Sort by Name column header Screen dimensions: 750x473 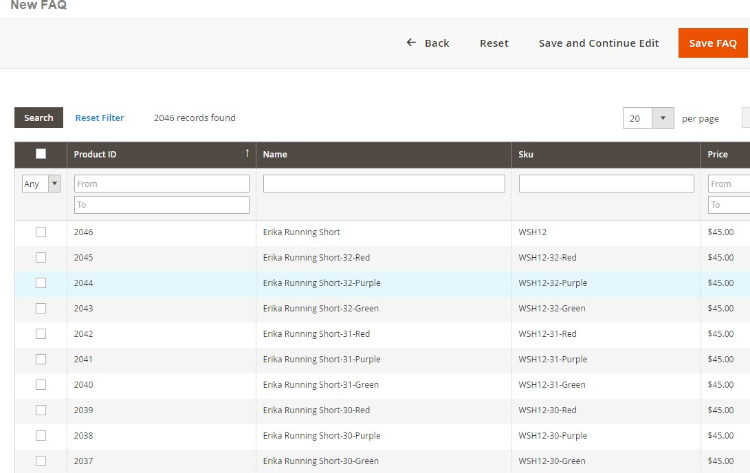pos(275,154)
